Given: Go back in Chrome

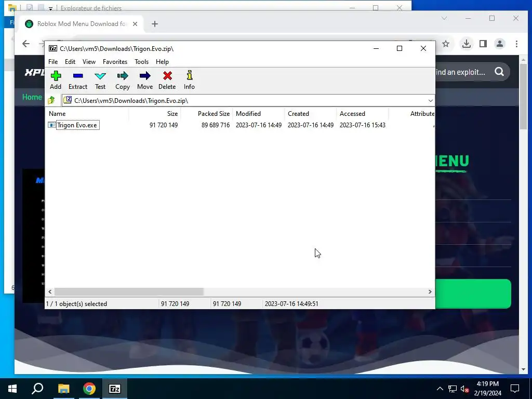Looking at the screenshot, I should coord(26,44).
